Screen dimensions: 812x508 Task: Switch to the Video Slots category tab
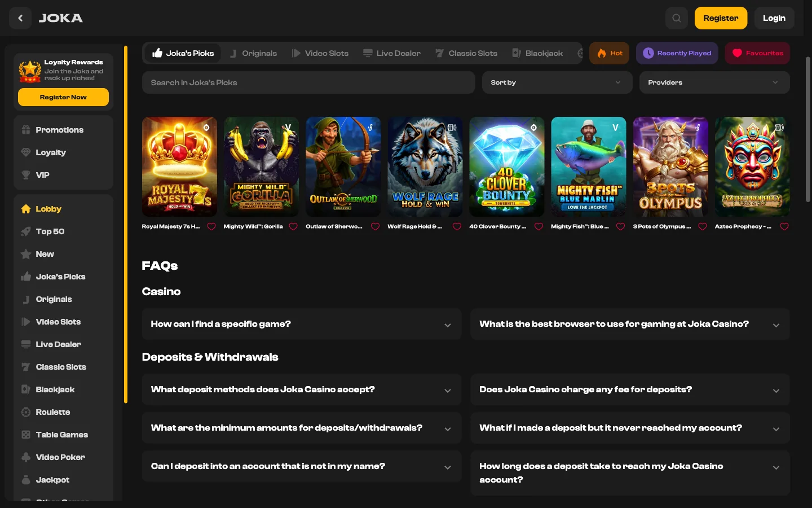pos(320,53)
